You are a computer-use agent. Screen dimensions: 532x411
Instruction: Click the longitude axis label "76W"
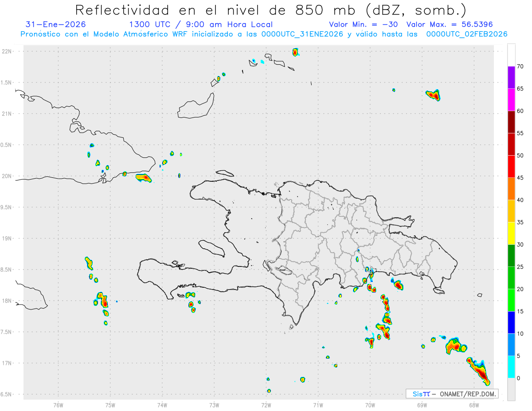click(58, 405)
